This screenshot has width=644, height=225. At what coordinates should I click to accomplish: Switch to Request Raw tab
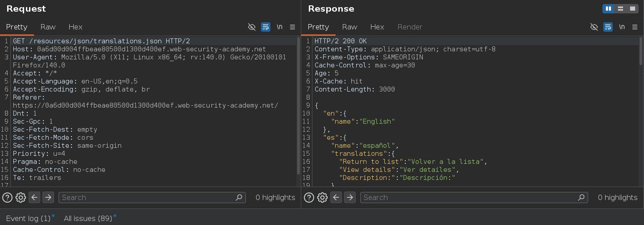(x=48, y=27)
